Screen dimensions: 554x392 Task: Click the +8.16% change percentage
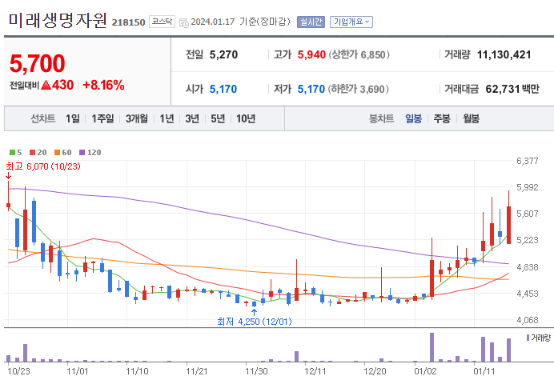pyautogui.click(x=103, y=85)
